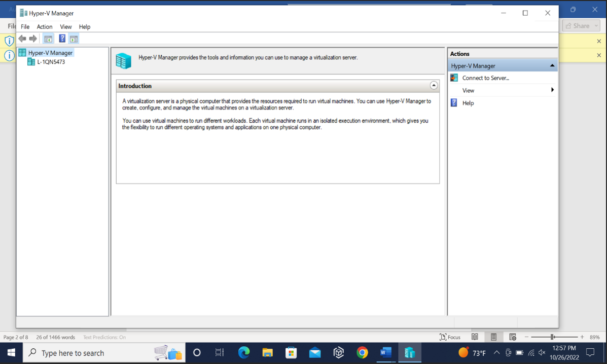Open notification center icon
This screenshot has height=364, width=607.
[590, 352]
